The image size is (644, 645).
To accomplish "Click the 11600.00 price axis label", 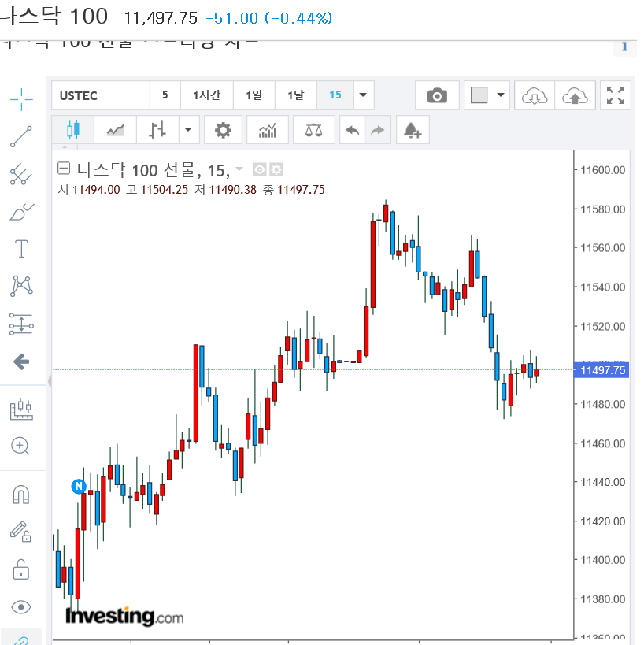I will point(602,170).
